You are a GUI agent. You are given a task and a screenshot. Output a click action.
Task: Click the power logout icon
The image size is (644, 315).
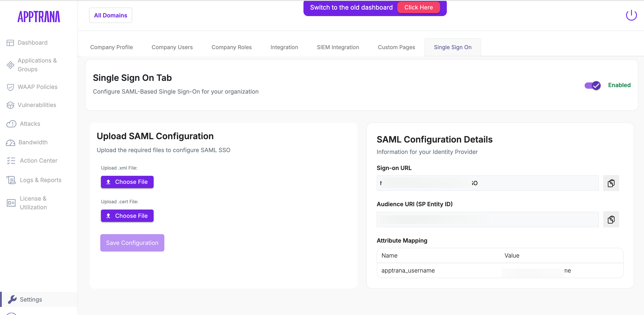coord(631,15)
